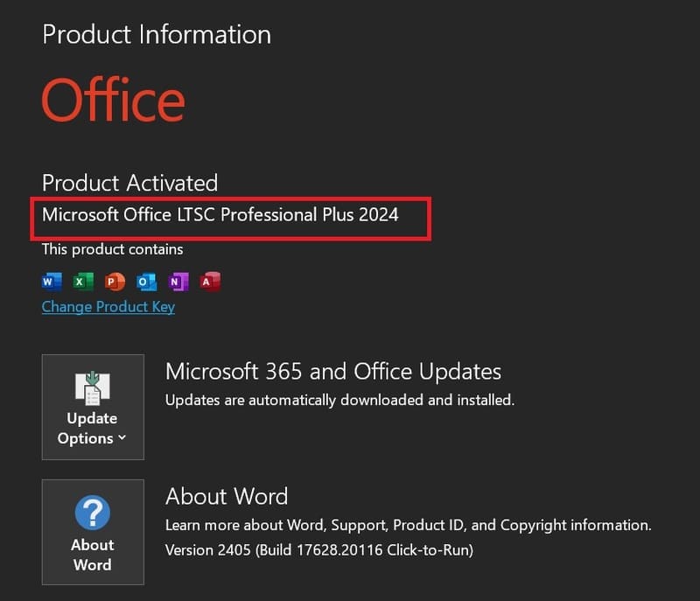Click the Microsoft 365 and Office Updates heading
The width and height of the screenshot is (700, 601).
(333, 371)
